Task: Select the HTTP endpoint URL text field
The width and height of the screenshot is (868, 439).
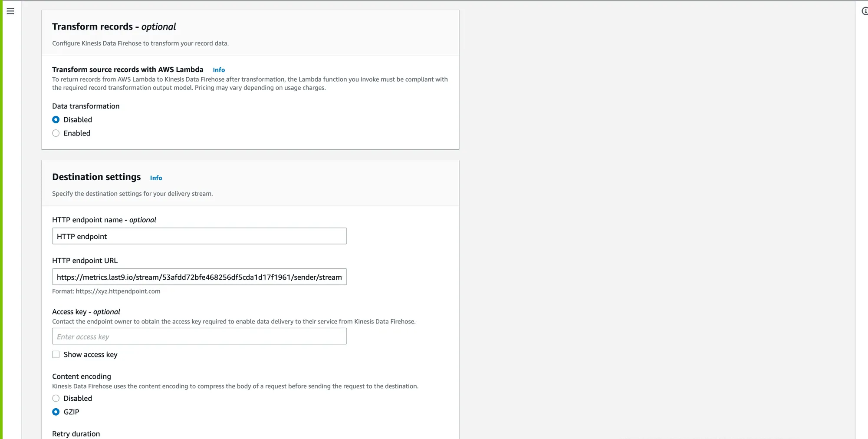Action: (x=199, y=277)
